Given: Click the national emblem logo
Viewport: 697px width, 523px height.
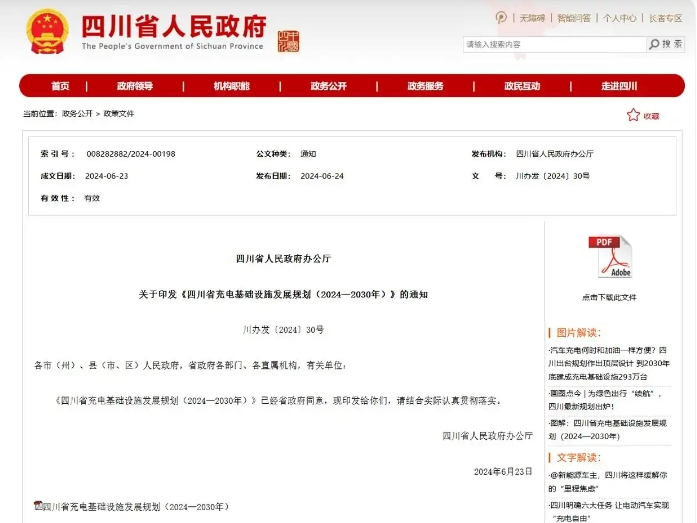Looking at the screenshot, I should click(x=47, y=30).
